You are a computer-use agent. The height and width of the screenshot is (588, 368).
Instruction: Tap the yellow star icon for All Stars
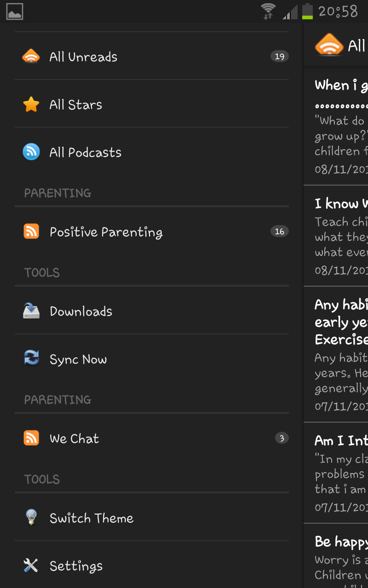pos(31,105)
